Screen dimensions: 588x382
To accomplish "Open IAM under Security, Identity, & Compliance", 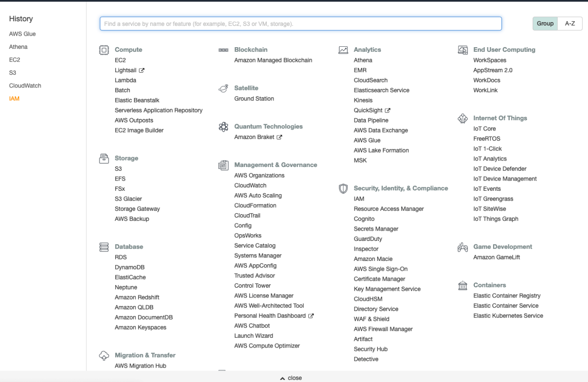I will coord(359,199).
